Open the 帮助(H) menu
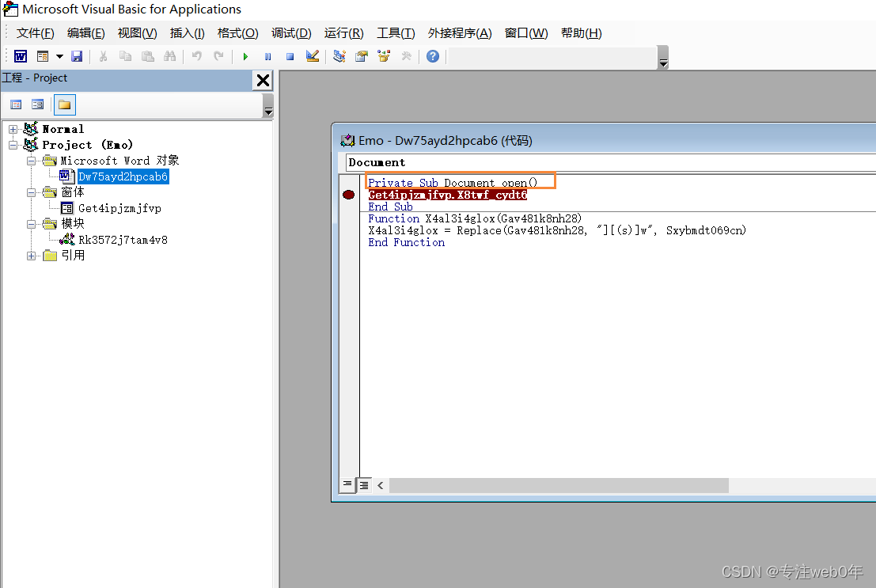Screen dimensions: 876x588 581,33
